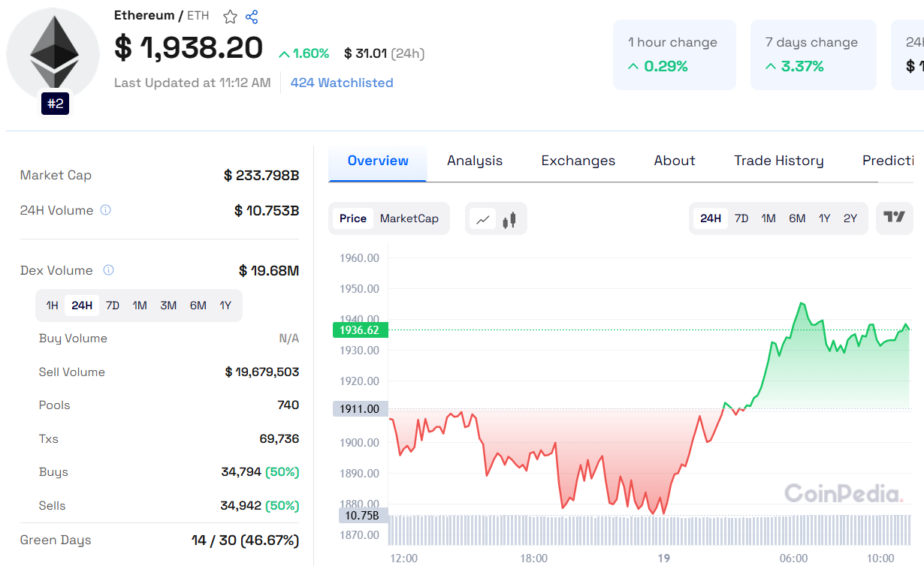Screen dimensions: 924x566
Task: Switch to the Analysis tab
Action: coord(475,161)
